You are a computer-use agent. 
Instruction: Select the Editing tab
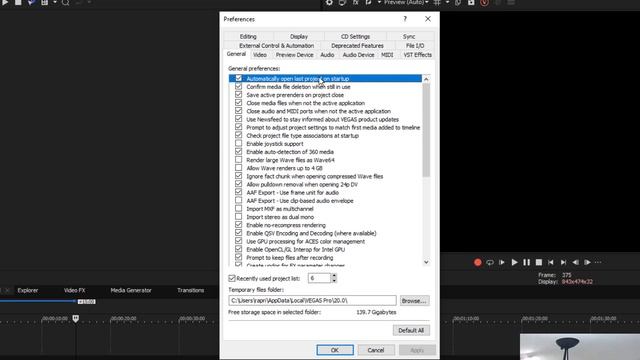[248, 36]
